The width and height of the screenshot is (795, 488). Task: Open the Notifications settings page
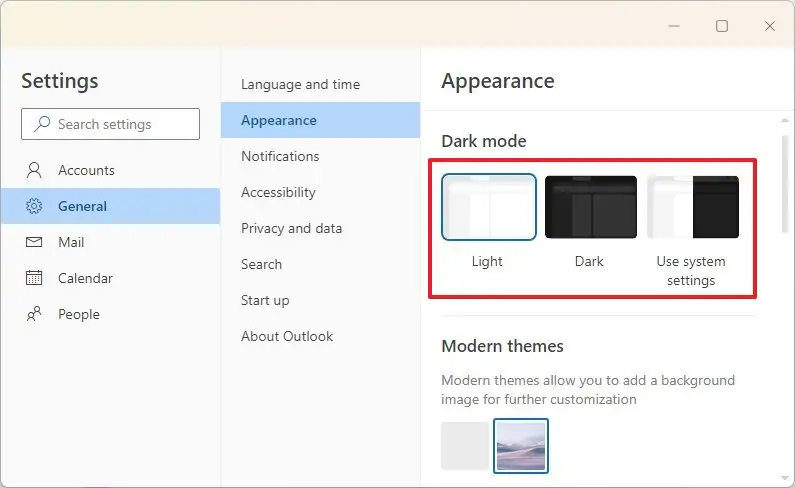coord(280,156)
